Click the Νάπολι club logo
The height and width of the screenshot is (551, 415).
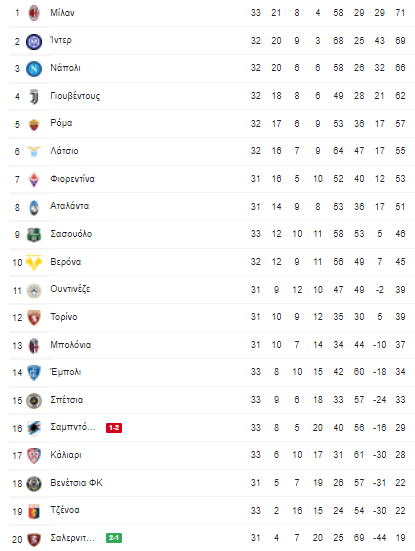coord(34,69)
